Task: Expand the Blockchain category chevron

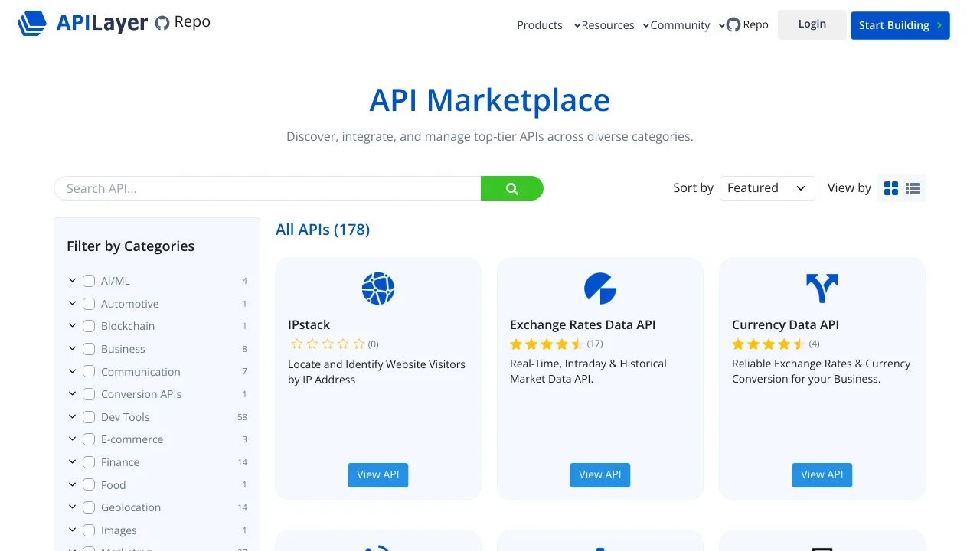Action: coord(72,325)
